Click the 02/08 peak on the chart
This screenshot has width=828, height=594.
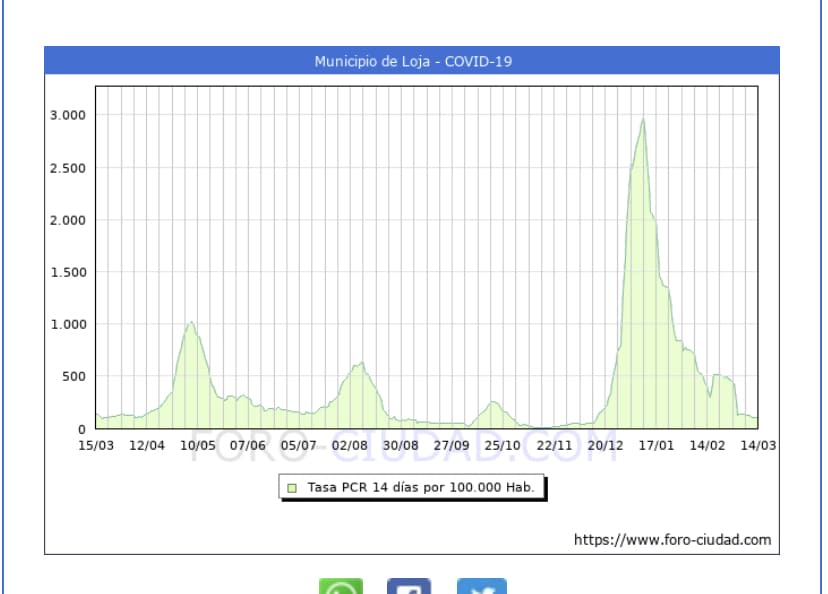point(361,365)
